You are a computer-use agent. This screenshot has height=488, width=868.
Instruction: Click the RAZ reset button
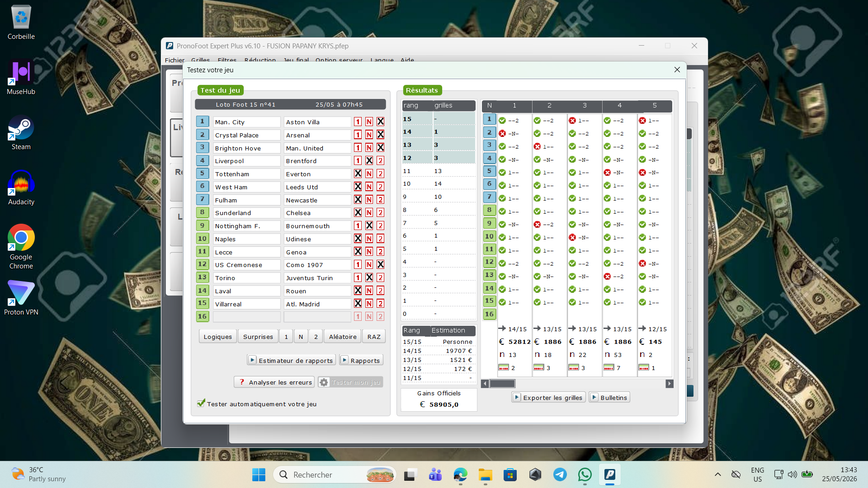374,337
